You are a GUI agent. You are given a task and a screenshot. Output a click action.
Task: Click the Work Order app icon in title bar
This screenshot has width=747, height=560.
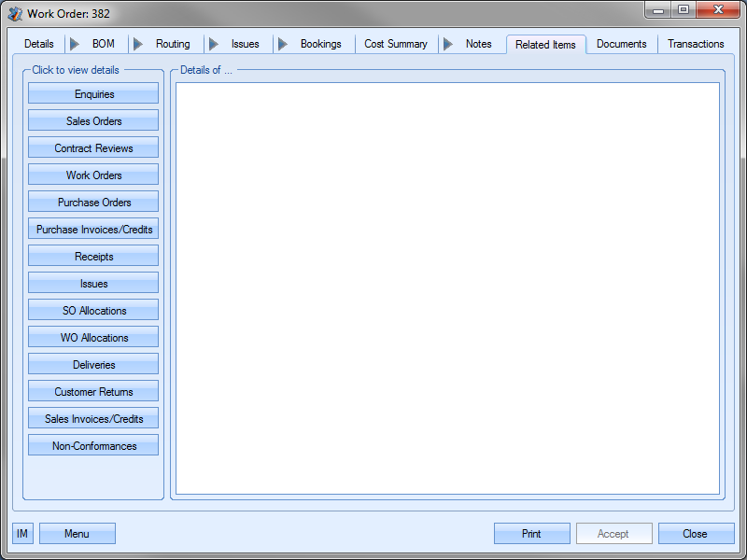[15, 13]
